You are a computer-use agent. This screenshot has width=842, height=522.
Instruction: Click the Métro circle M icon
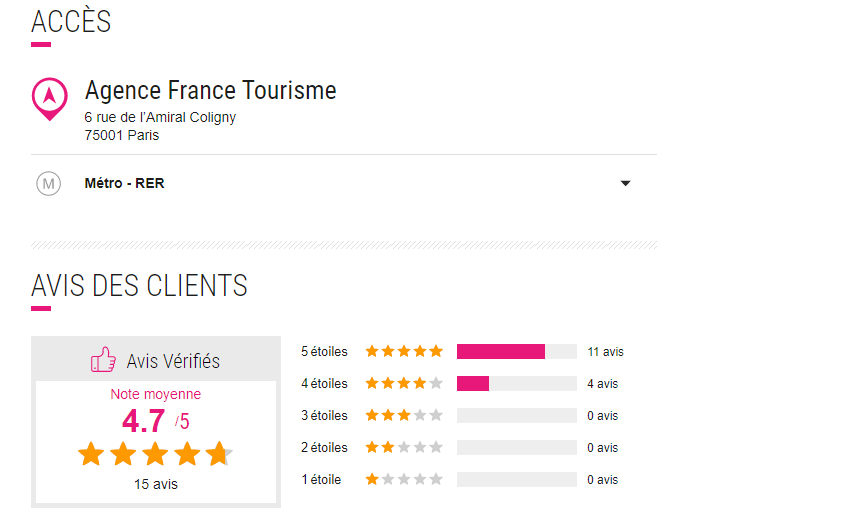coord(48,184)
